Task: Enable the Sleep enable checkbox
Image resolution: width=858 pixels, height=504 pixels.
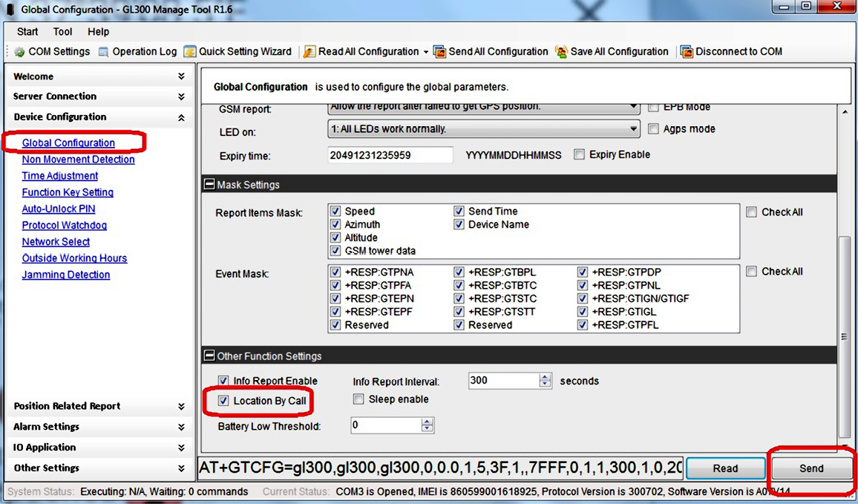Action: click(x=358, y=399)
